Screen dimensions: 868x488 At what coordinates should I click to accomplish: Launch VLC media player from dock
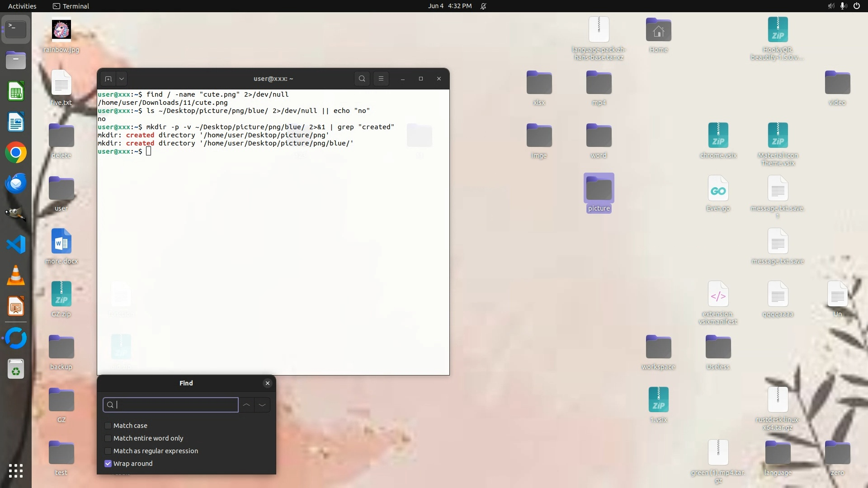16,275
